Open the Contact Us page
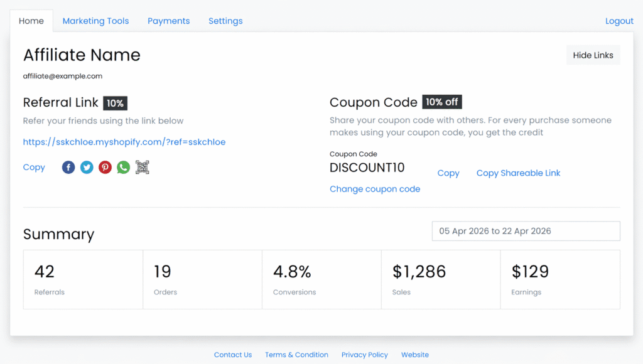This screenshot has height=364, width=643. point(233,355)
